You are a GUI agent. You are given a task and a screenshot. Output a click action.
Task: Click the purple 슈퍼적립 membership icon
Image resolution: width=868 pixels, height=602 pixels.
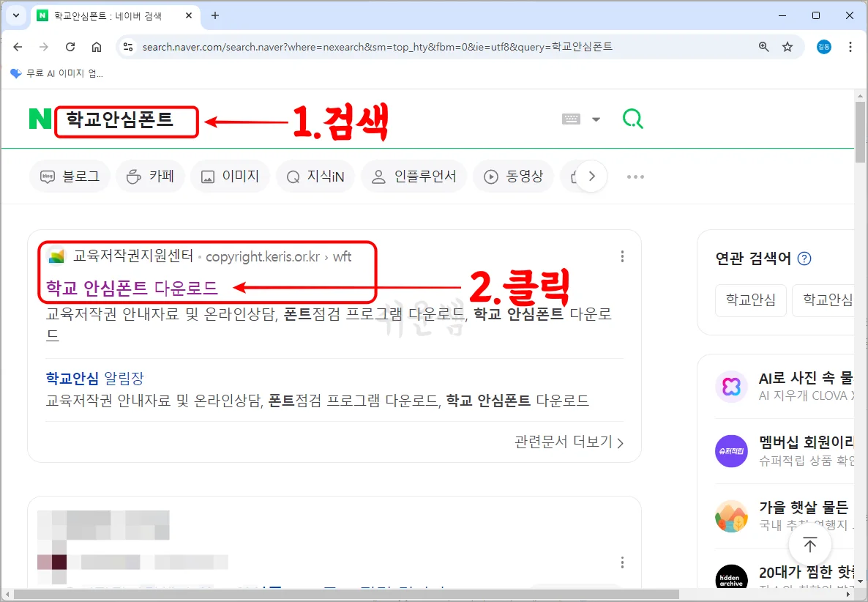click(731, 451)
